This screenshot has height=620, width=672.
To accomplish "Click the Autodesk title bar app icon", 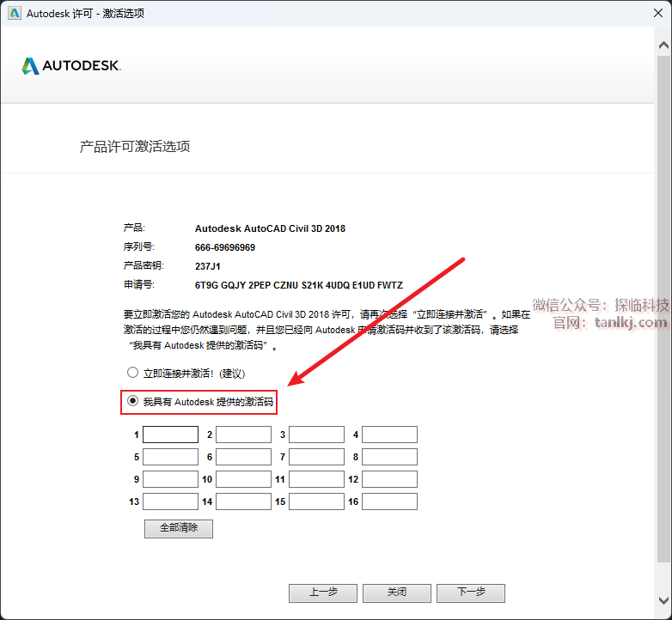I will pyautogui.click(x=14, y=13).
